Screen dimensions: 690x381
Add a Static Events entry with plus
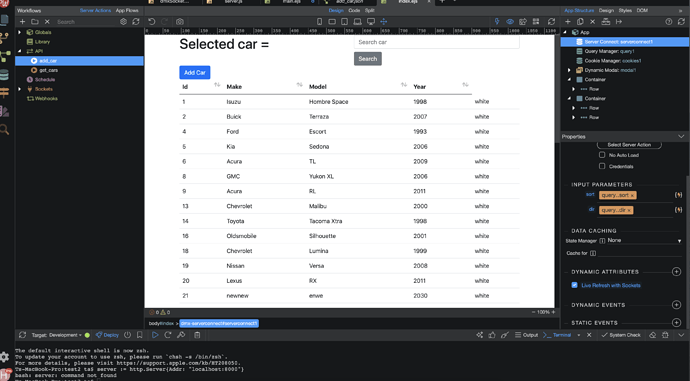point(676,322)
